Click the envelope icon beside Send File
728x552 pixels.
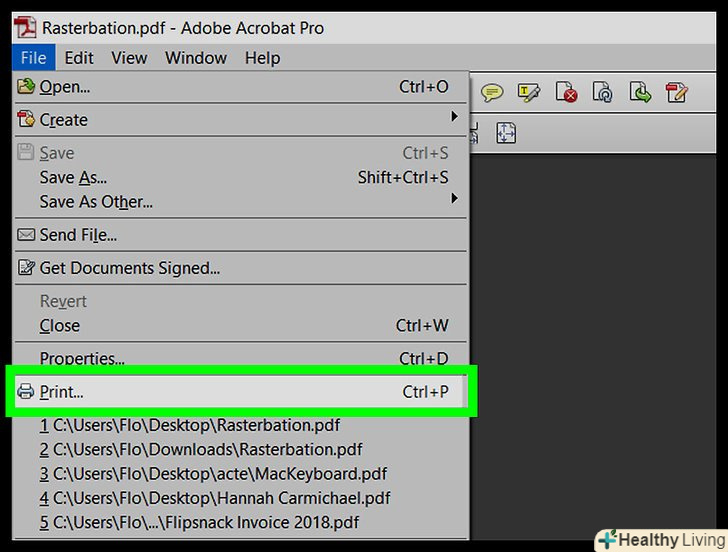coord(26,234)
